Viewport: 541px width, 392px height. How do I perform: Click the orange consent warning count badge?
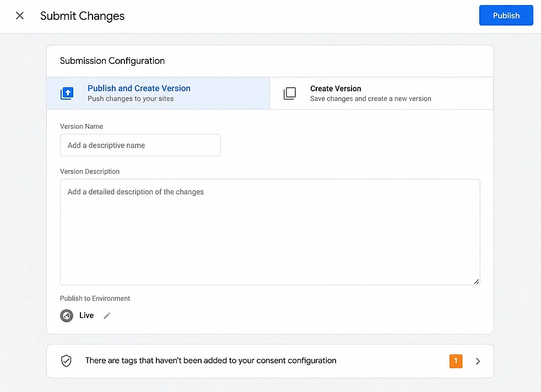(x=456, y=361)
